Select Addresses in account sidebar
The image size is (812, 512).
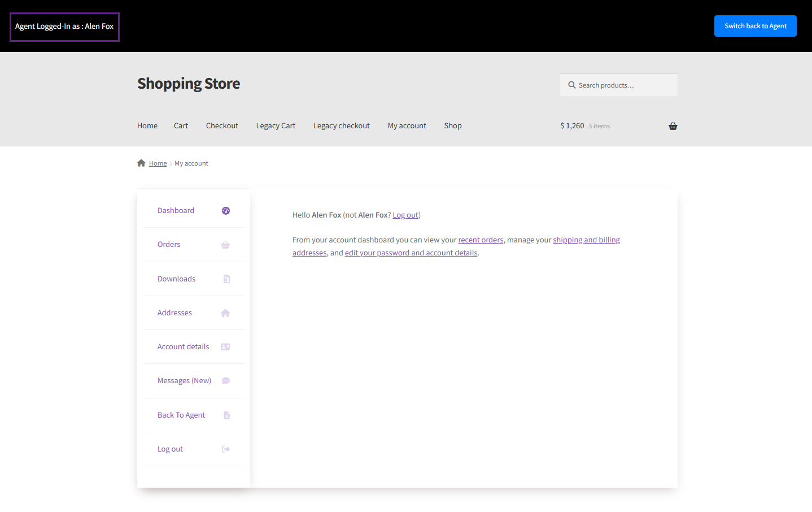[174, 313]
